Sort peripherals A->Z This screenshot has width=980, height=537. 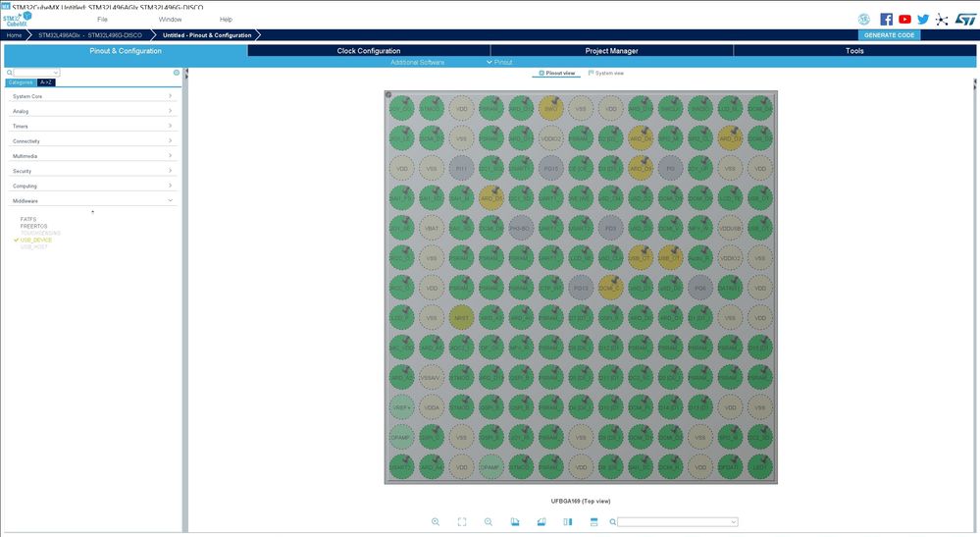coord(46,82)
